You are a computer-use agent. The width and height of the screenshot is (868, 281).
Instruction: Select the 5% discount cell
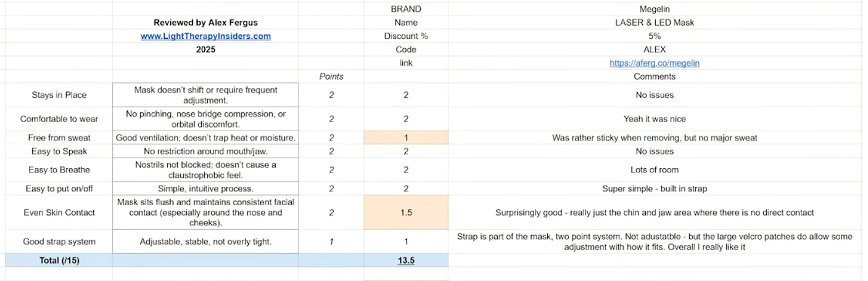click(655, 36)
